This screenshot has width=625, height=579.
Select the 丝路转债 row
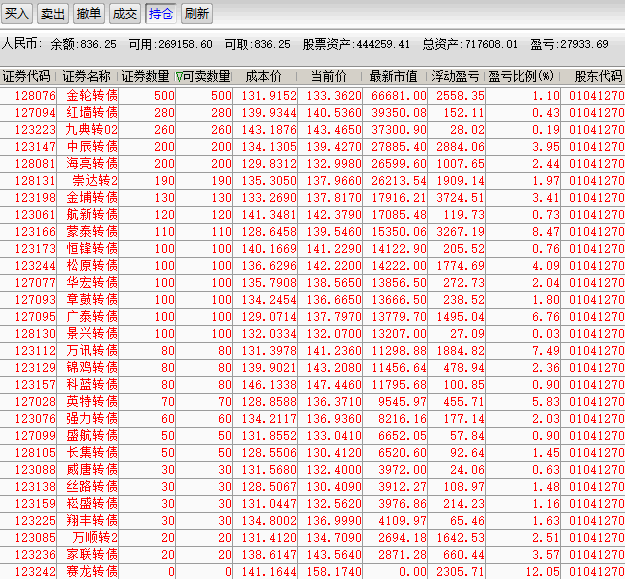pos(312,487)
